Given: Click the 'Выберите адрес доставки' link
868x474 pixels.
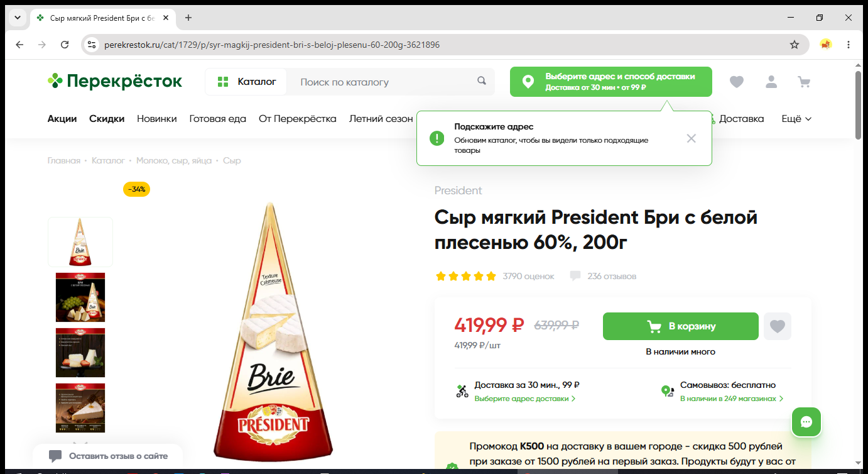Looking at the screenshot, I should (525, 399).
